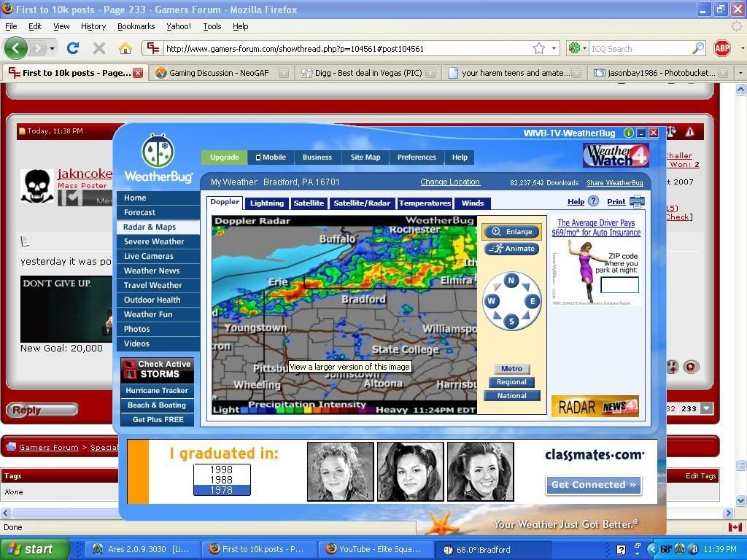
Task: Click the jakncoke username link
Action: pyautogui.click(x=85, y=174)
